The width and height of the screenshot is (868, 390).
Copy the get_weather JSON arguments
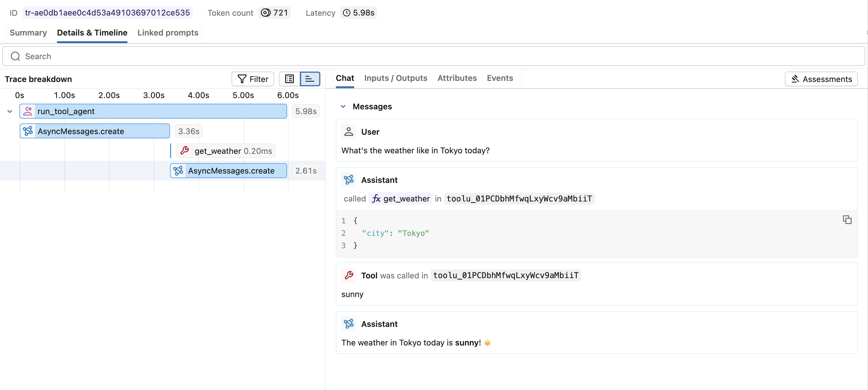tap(847, 220)
